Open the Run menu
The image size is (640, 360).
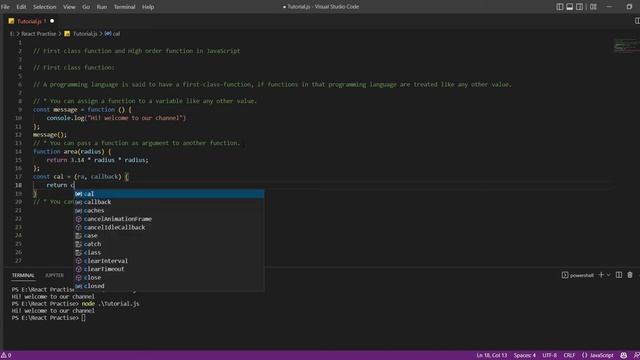[x=102, y=7]
